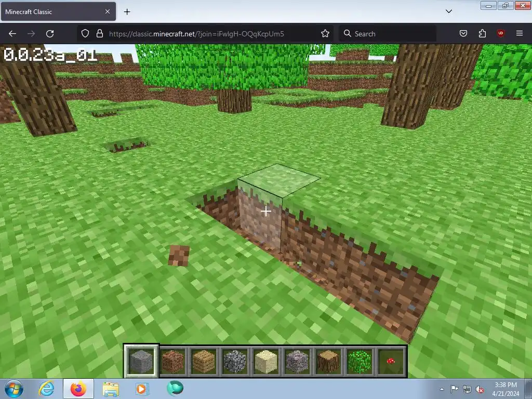Open File Explorer from taskbar
Image resolution: width=532 pixels, height=399 pixels.
[x=111, y=389]
